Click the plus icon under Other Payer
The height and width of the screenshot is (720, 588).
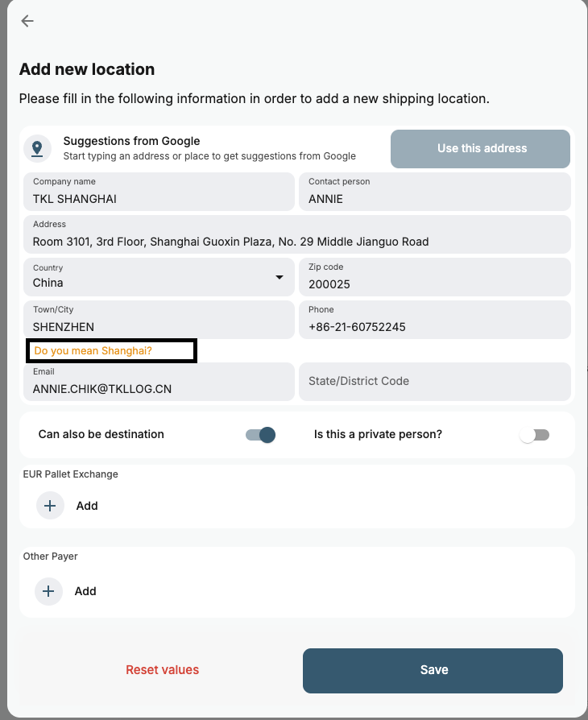tap(48, 591)
